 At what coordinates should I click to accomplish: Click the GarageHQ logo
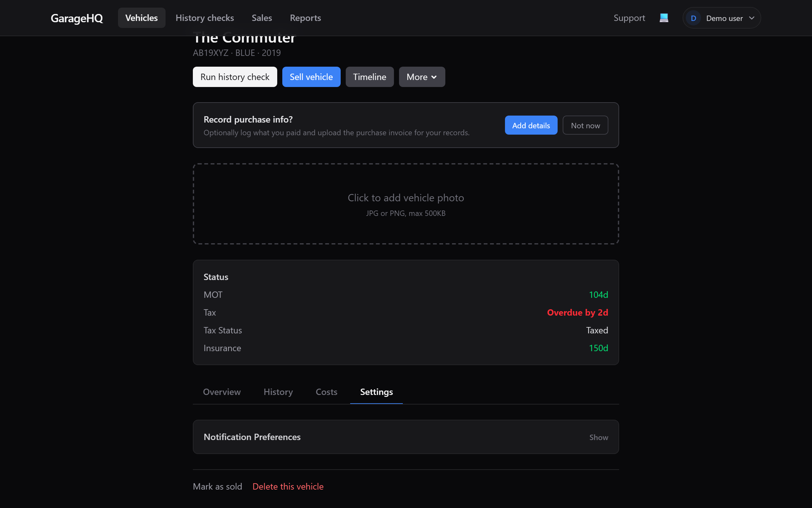(x=76, y=18)
